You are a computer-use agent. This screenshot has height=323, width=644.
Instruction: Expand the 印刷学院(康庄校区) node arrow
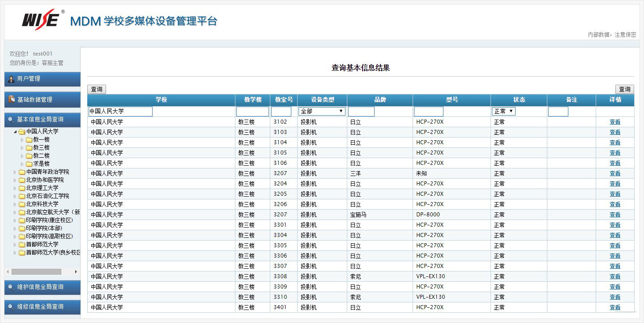15,220
